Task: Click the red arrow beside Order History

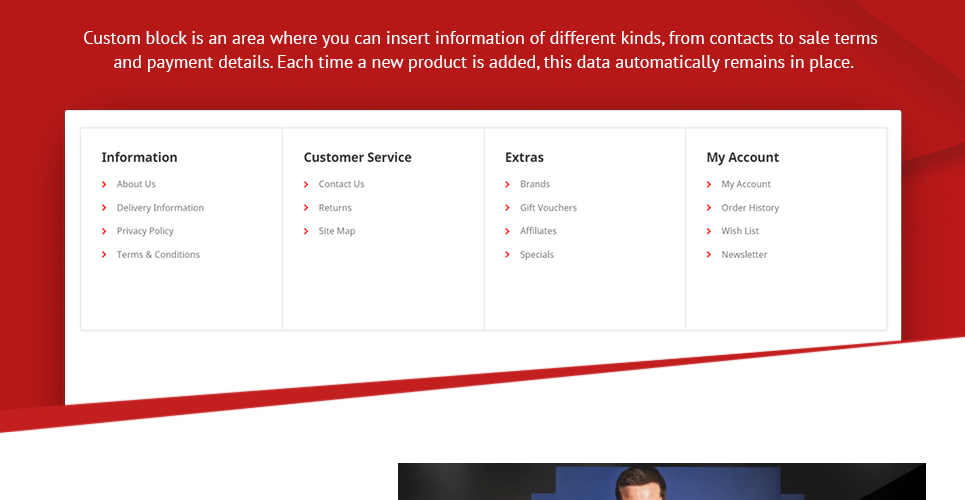Action: click(x=709, y=208)
